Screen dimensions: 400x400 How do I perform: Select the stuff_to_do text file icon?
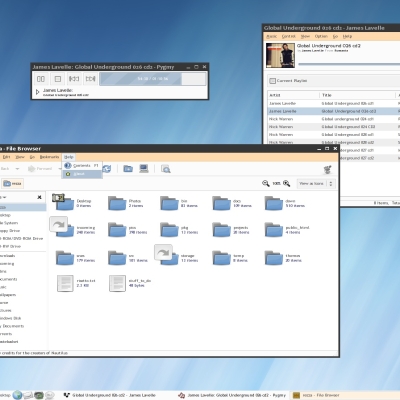[x=117, y=283]
